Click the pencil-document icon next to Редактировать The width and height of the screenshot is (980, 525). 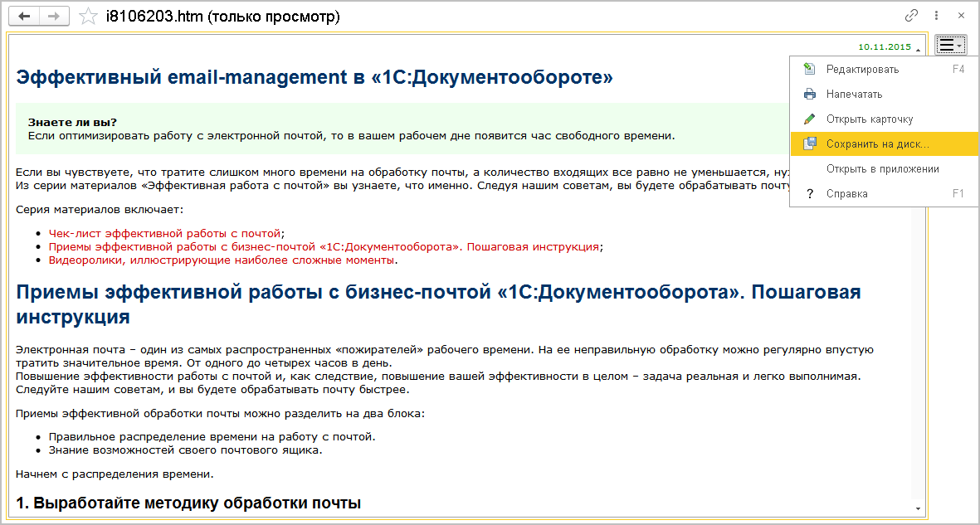pos(809,70)
